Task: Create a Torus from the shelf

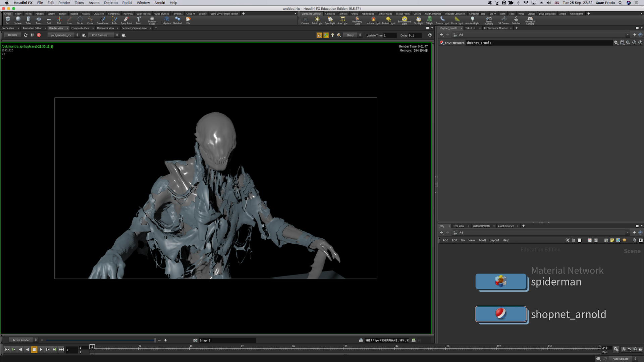Action: [39, 20]
